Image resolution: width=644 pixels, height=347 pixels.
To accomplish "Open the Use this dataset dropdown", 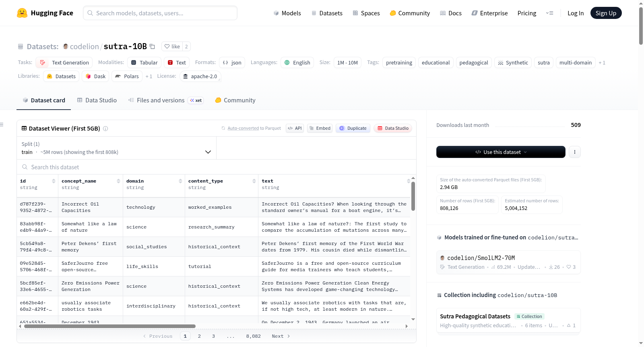I will 501,152.
